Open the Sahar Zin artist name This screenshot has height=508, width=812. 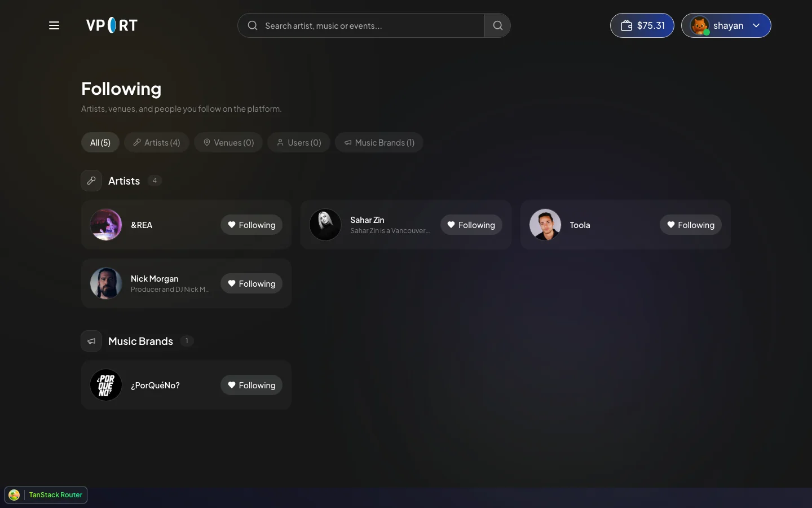coord(367,220)
